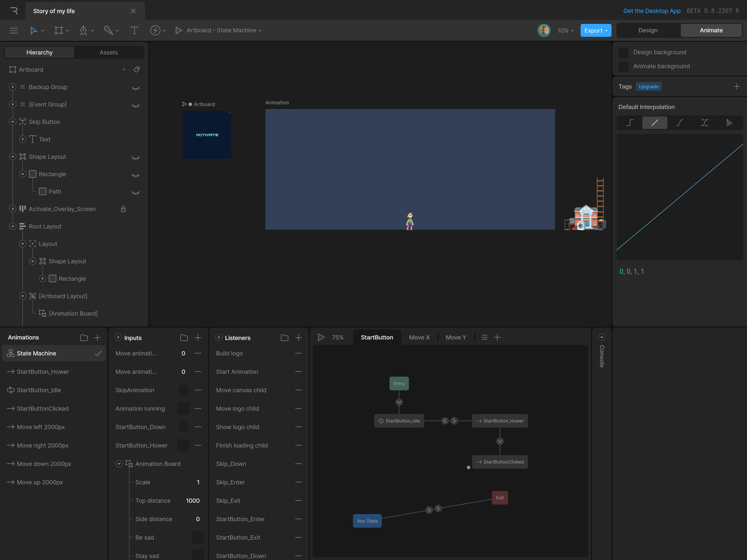Image resolution: width=747 pixels, height=560 pixels.
Task: Switch to the Assets tab
Action: coord(108,52)
